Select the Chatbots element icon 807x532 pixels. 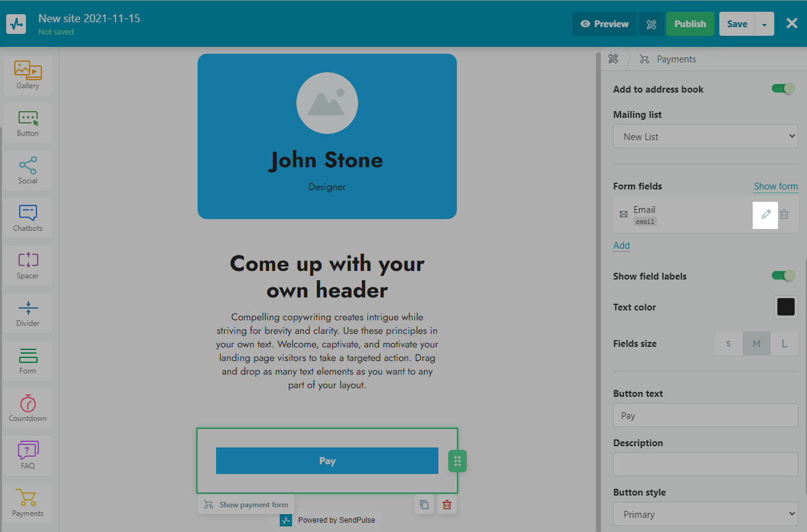point(28,218)
